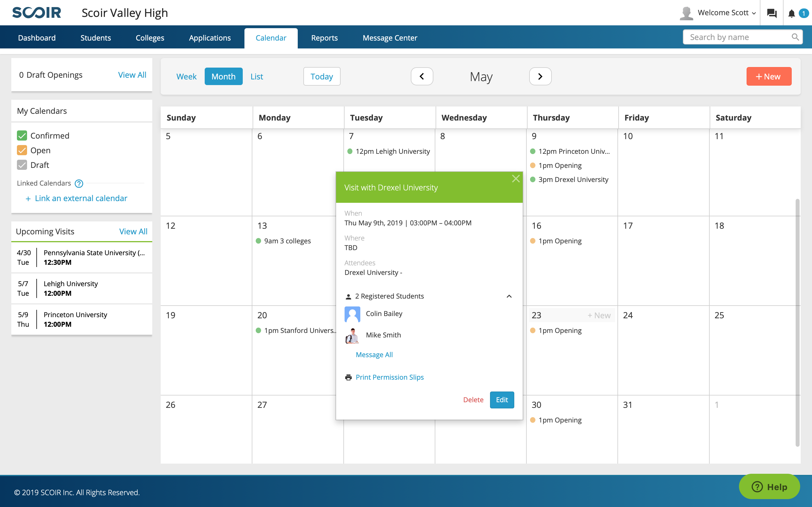This screenshot has height=507, width=812.
Task: Click the plus New event button
Action: 769,76
